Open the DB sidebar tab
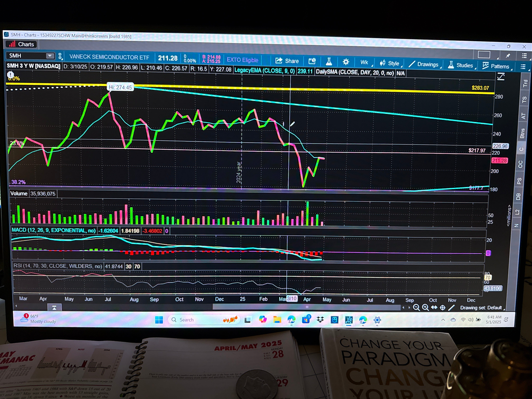The width and height of the screenshot is (532, 399). pyautogui.click(x=518, y=197)
